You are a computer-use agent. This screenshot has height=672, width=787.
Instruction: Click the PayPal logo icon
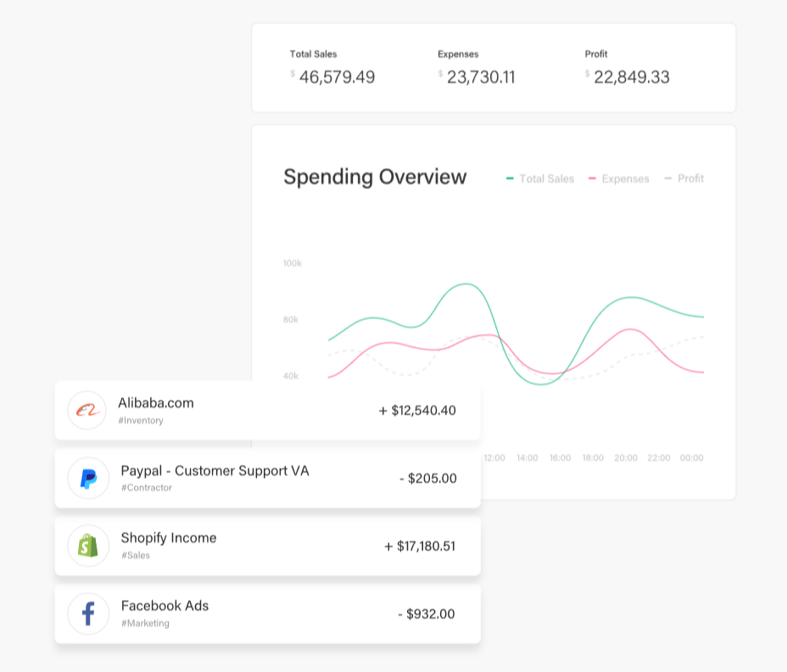88,479
